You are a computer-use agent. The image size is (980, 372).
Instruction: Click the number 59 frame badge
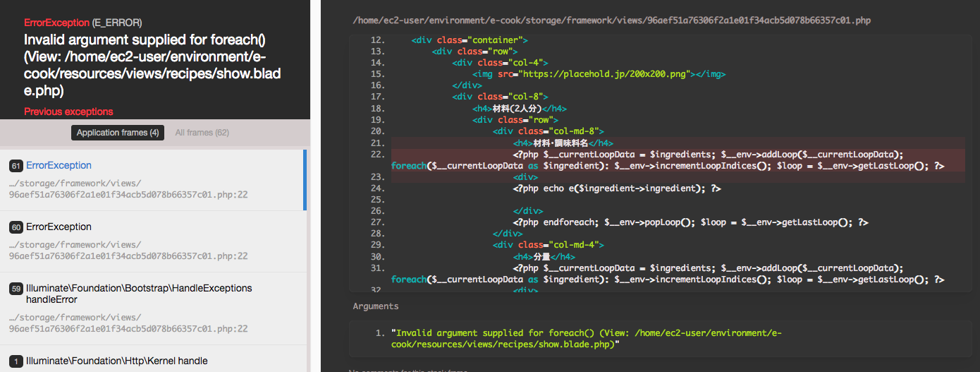point(16,289)
